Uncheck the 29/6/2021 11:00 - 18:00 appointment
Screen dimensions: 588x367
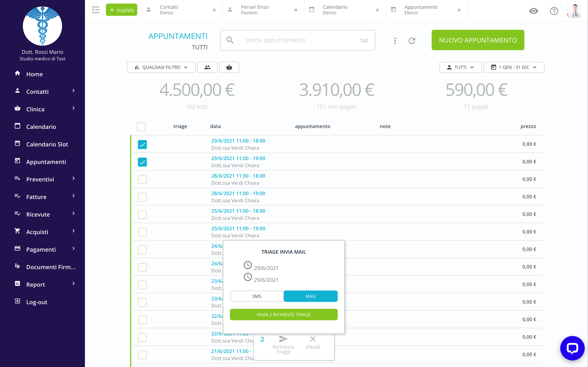tap(142, 144)
